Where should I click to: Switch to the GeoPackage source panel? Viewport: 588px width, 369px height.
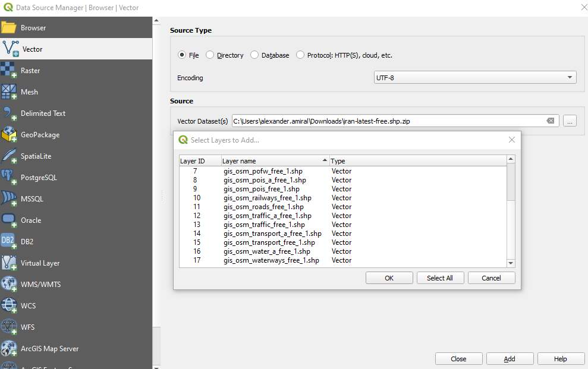tap(42, 134)
